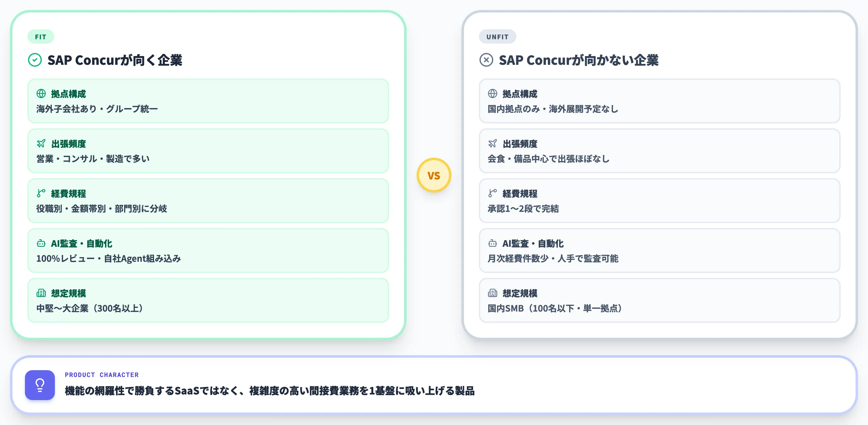Click the text 100%レビュー・自社Agent組み込み
This screenshot has height=425, width=868.
point(109,258)
